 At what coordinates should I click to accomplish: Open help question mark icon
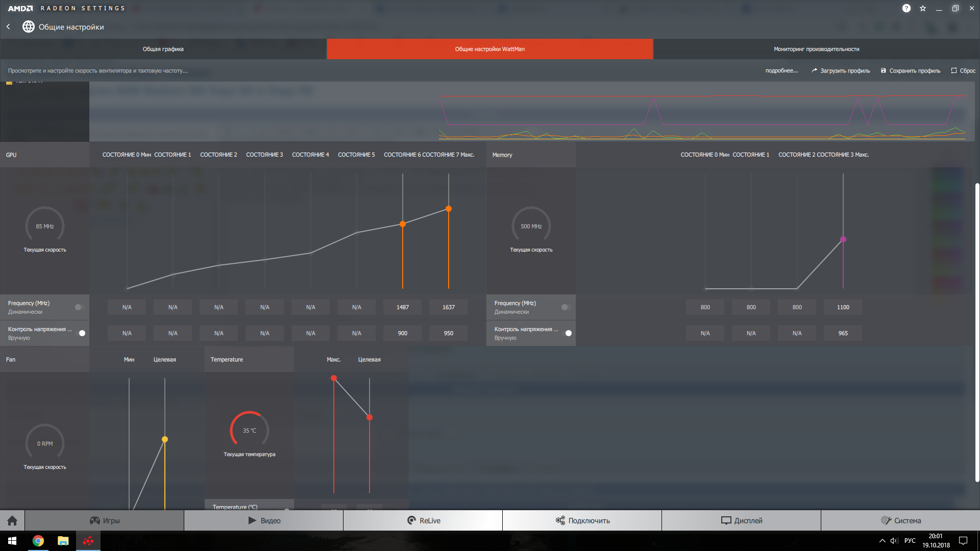coord(906,8)
